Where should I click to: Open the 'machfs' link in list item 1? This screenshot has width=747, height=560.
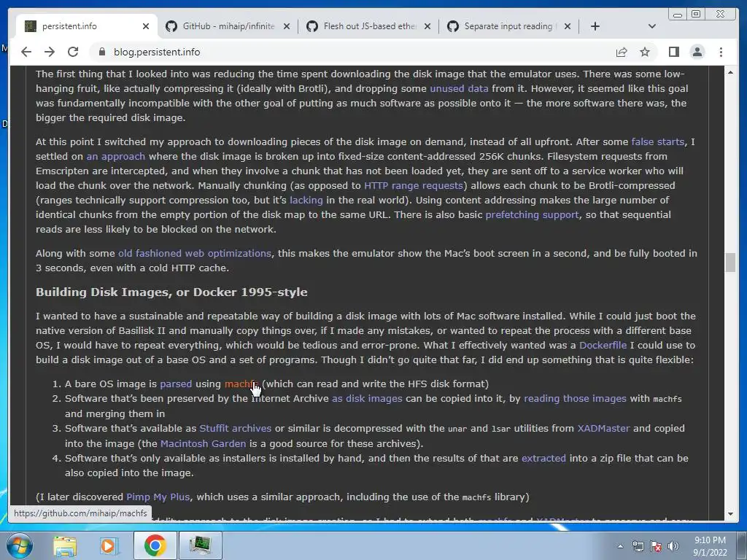pos(242,384)
